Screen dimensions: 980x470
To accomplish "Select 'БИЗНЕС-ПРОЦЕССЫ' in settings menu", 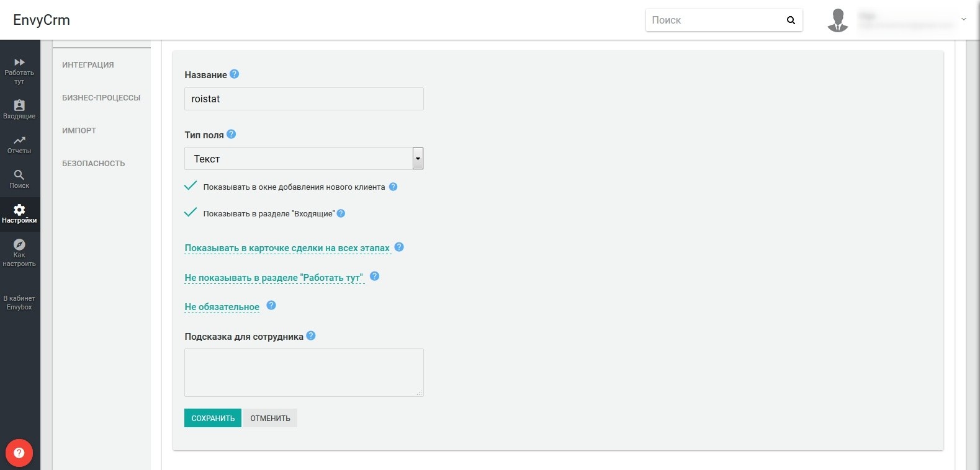I will (101, 98).
